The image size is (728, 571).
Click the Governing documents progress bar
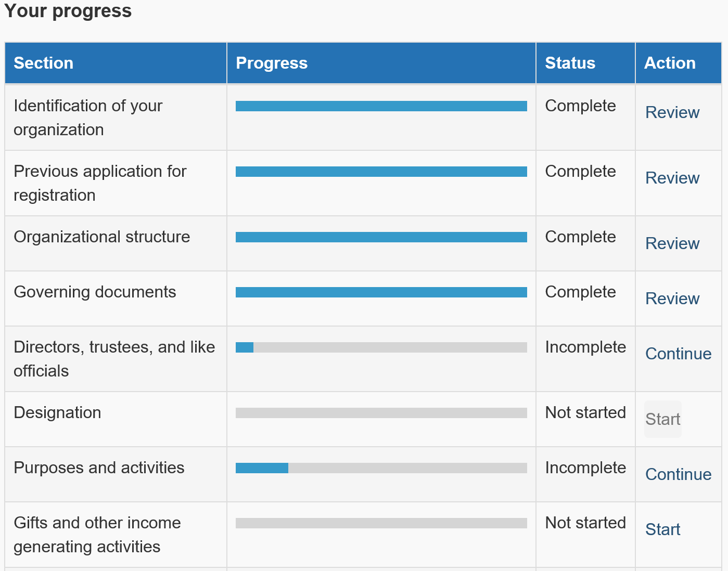coord(381,292)
